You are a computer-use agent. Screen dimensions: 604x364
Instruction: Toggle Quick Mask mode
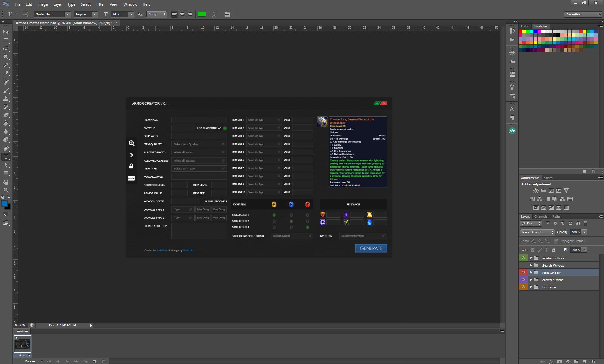point(6,214)
